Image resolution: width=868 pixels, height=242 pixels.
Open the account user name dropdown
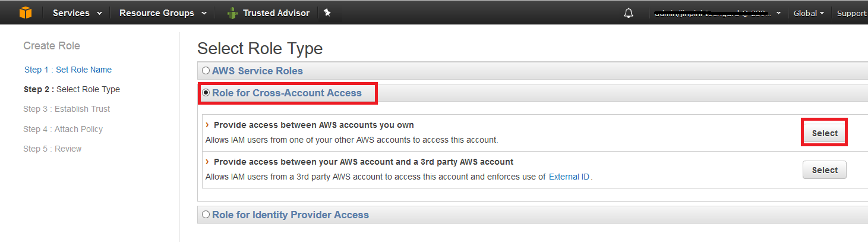(x=717, y=13)
